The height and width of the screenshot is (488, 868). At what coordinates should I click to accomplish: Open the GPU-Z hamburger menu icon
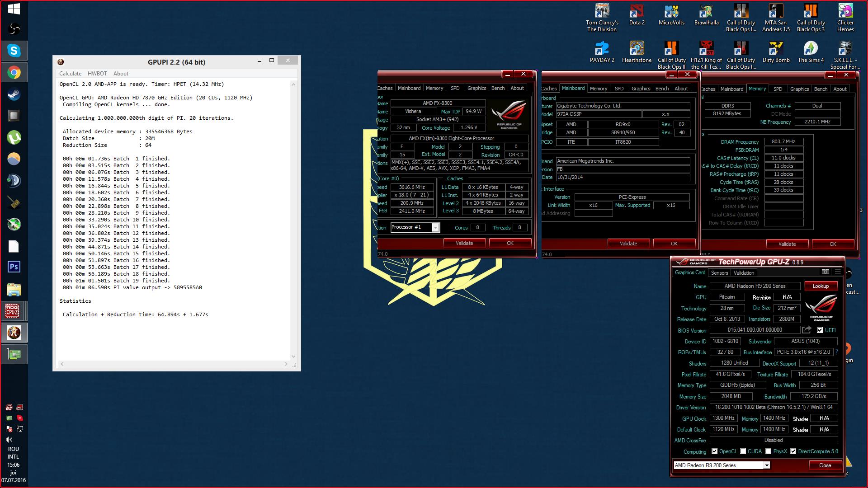pyautogui.click(x=838, y=272)
